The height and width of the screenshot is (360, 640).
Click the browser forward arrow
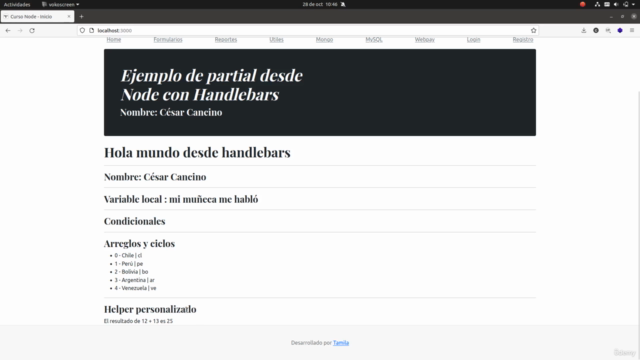20,31
